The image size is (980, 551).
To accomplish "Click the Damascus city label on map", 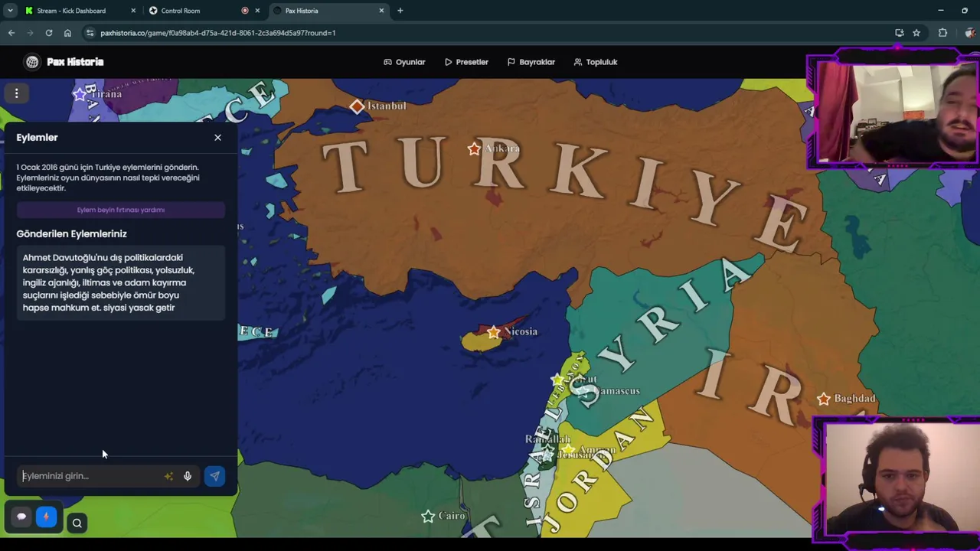I will tap(617, 391).
